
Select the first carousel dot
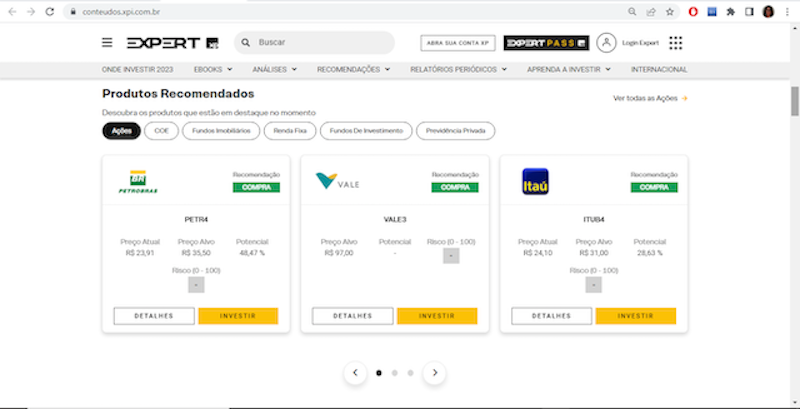[x=379, y=373]
